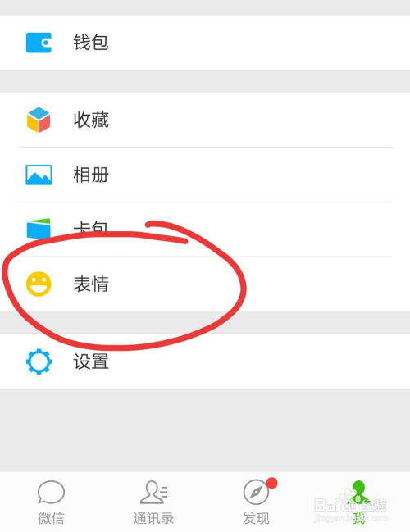This screenshot has width=410, height=532.
Task: Open the partially covered 卡包 row
Action: coord(205,230)
